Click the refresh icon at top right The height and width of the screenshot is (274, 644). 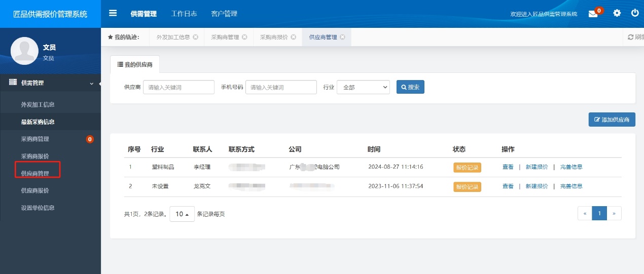(x=631, y=37)
